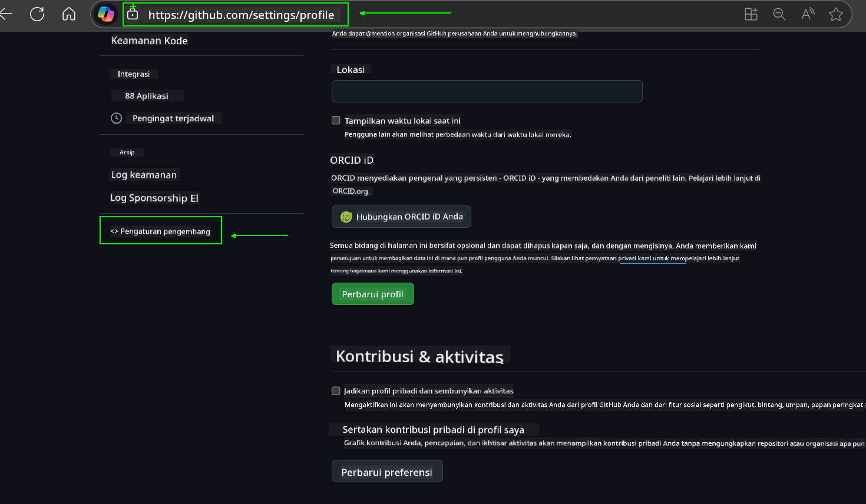Click inside the Lokasi text field
Image resolution: width=866 pixels, height=504 pixels.
click(x=487, y=91)
